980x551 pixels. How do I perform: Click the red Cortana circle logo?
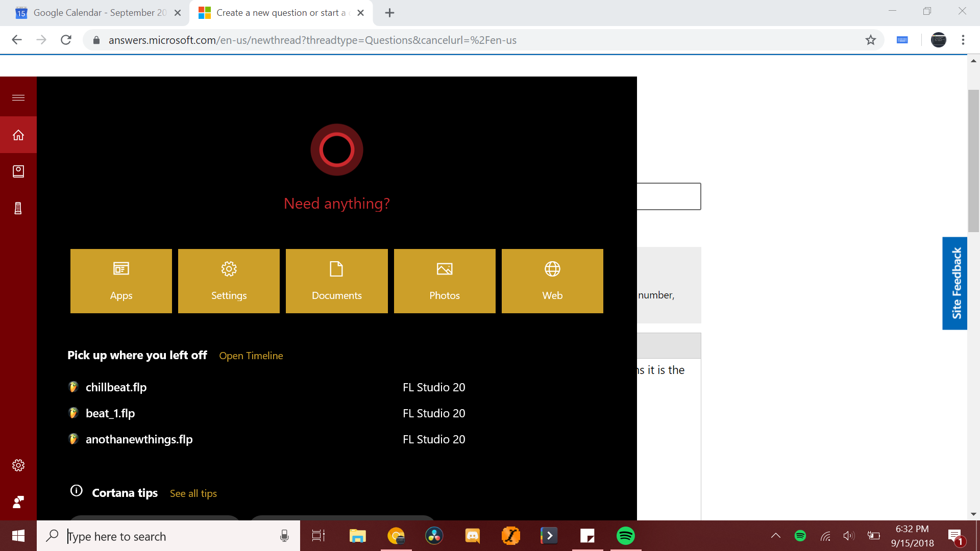[336, 150]
